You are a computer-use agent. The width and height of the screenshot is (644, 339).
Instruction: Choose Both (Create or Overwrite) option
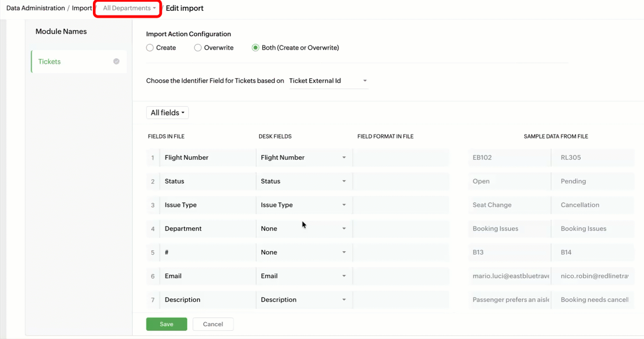pyautogui.click(x=256, y=48)
